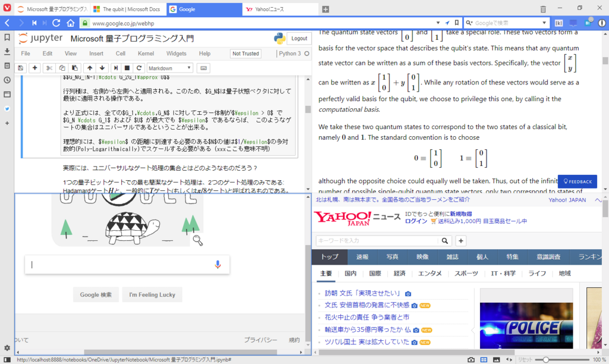Restart the Jupyter kernel

139,68
